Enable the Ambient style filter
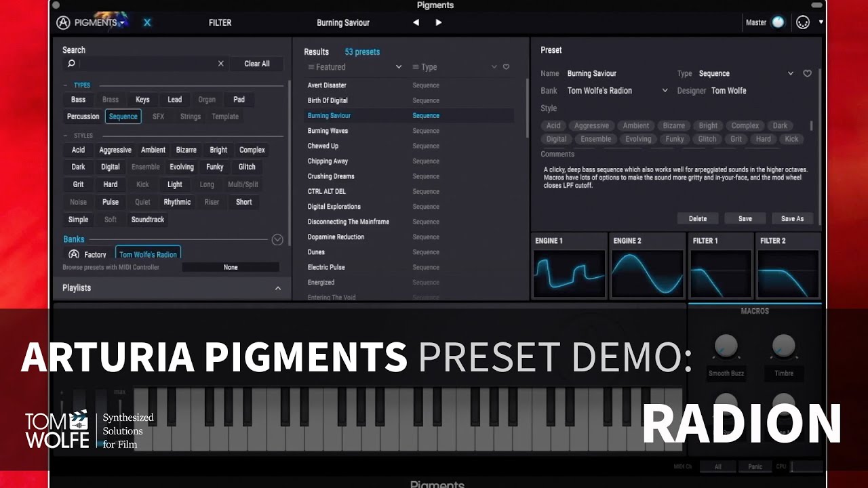868x488 pixels. click(x=153, y=150)
